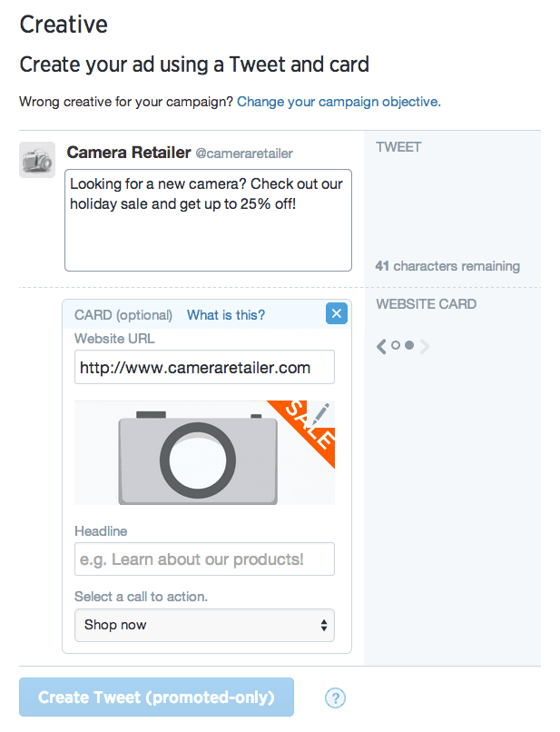Image resolution: width=560 pixels, height=732 pixels.
Task: Click inside the Website URL field
Action: click(x=204, y=367)
